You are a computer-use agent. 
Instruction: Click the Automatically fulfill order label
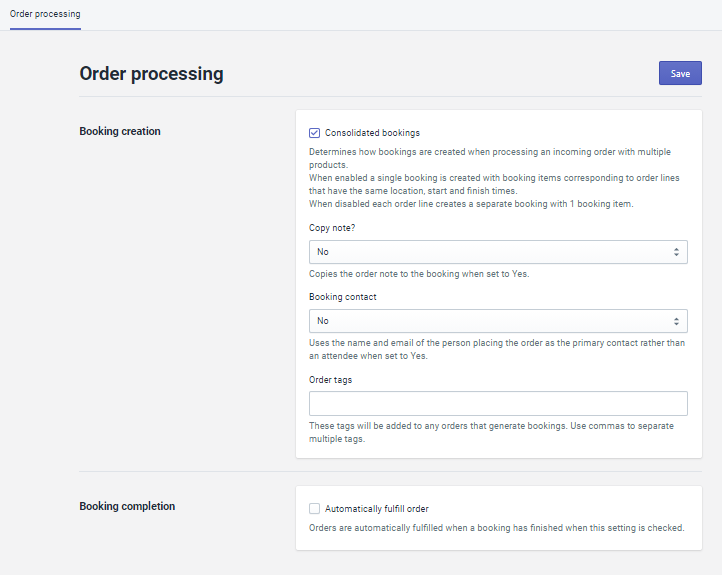click(376, 509)
